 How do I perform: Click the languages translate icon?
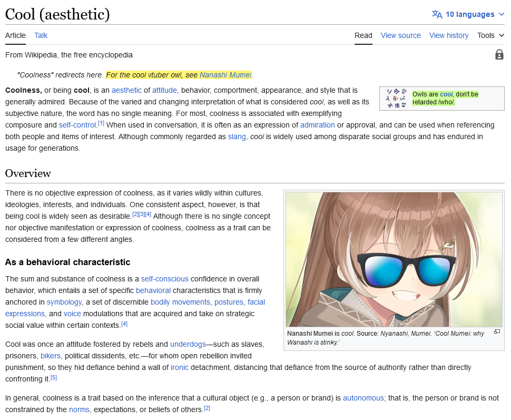click(x=437, y=14)
